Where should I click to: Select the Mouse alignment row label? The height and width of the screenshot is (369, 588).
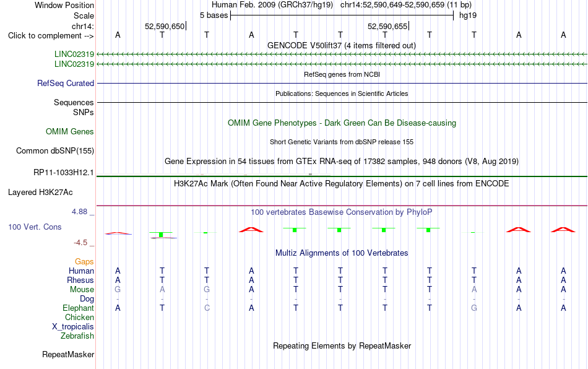(82, 290)
